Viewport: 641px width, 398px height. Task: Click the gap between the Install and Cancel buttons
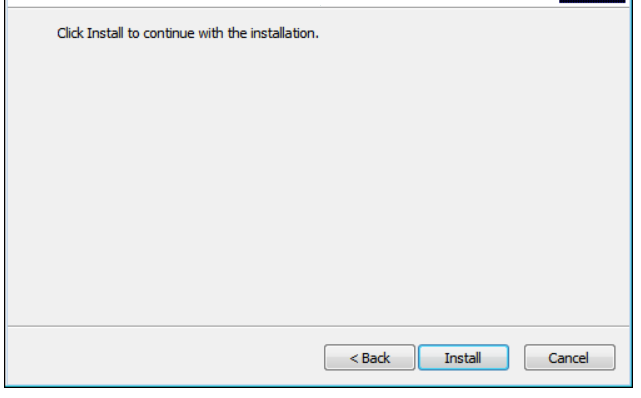pyautogui.click(x=517, y=358)
